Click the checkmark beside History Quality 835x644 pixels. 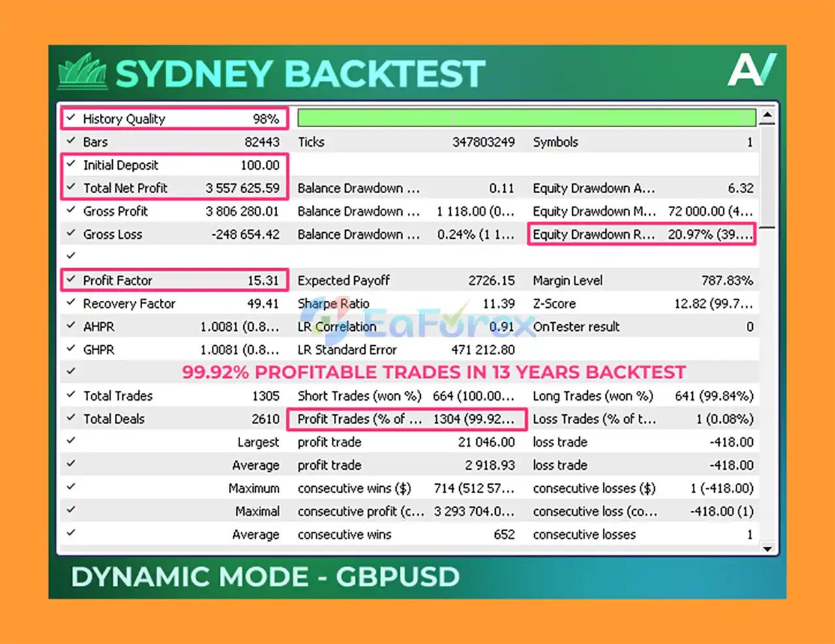click(71, 118)
